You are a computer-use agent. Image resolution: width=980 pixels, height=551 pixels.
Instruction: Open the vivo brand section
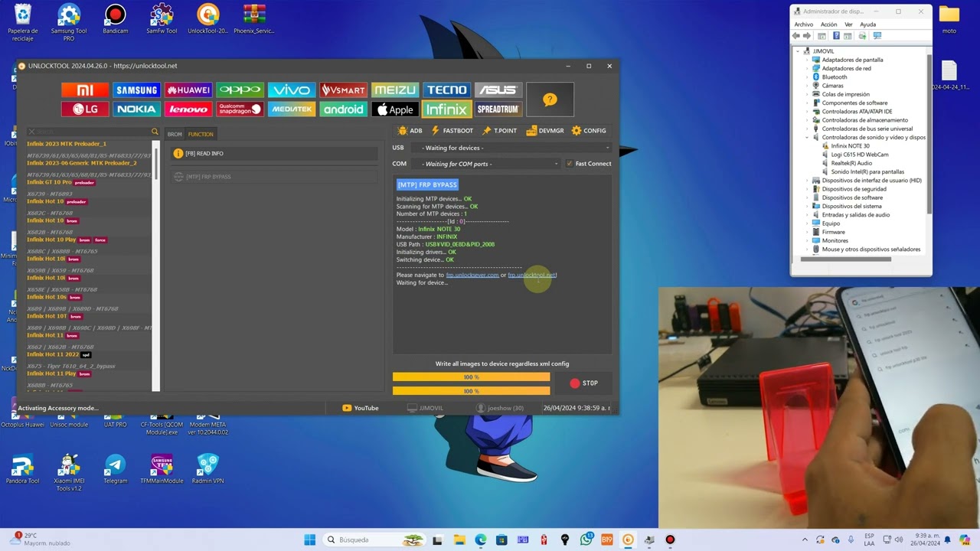[292, 90]
